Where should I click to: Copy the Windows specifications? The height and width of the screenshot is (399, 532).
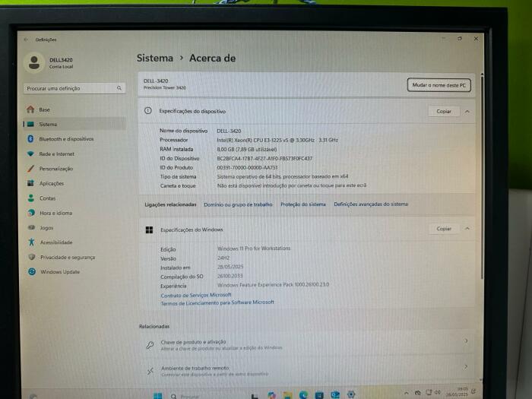click(x=444, y=229)
